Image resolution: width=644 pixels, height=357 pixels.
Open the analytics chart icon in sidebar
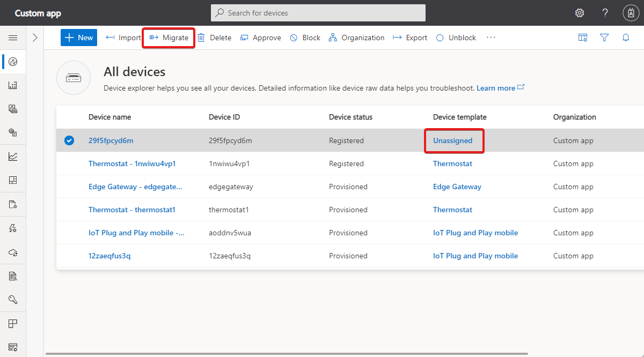(x=13, y=157)
